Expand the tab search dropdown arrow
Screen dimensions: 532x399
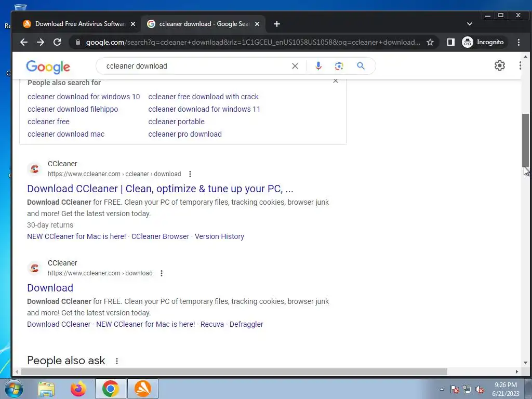pos(470,24)
